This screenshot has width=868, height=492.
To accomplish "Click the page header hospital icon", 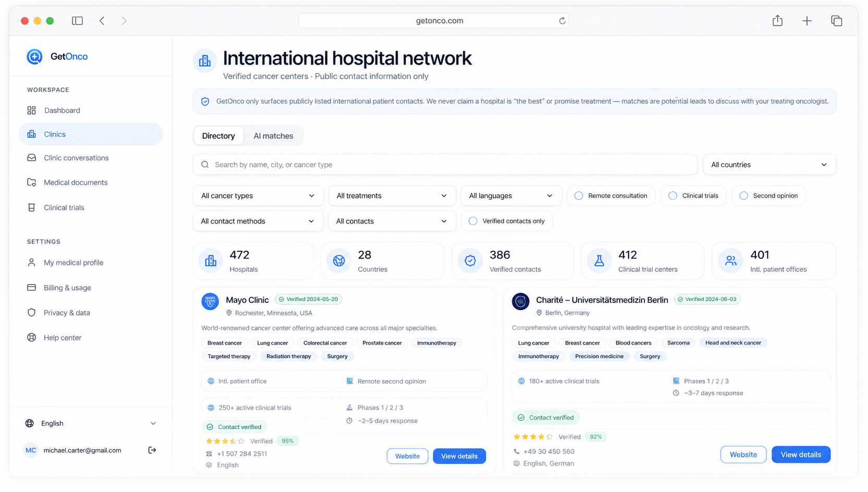I will click(205, 61).
